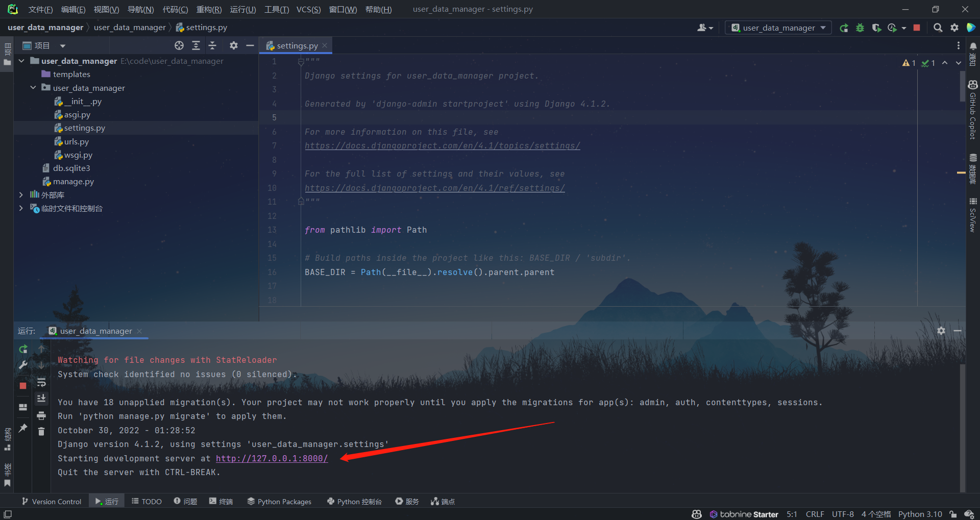Switch to the Python Packages tool tab
The image size is (980, 520).
279,502
